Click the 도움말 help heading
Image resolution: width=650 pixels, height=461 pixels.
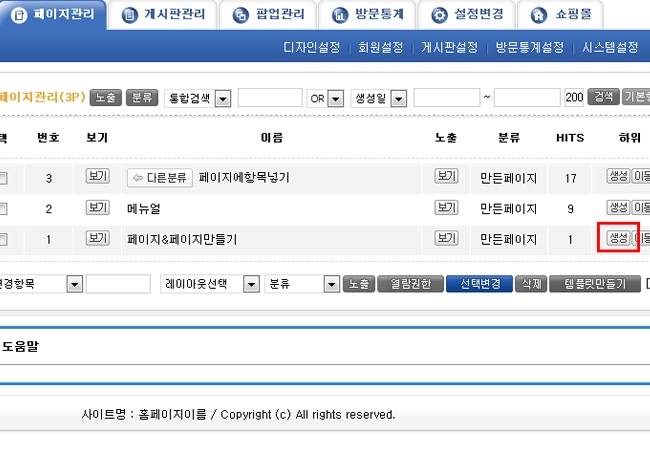tap(20, 346)
